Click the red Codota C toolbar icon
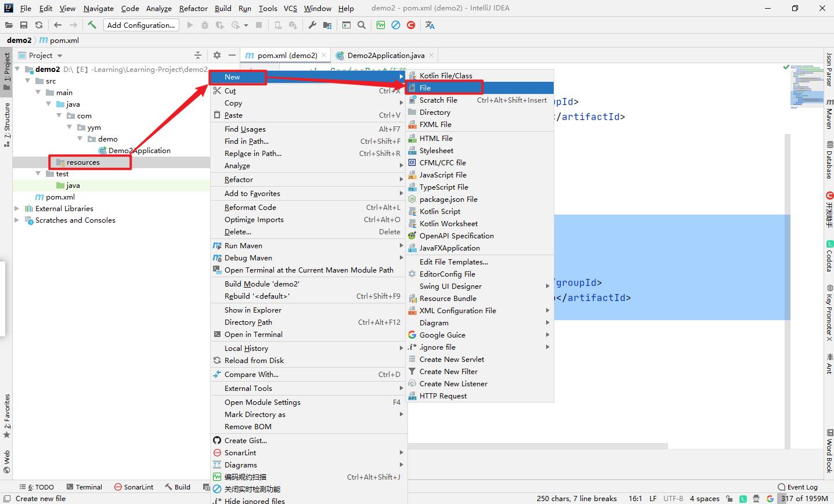The width and height of the screenshot is (834, 504). pos(411,25)
